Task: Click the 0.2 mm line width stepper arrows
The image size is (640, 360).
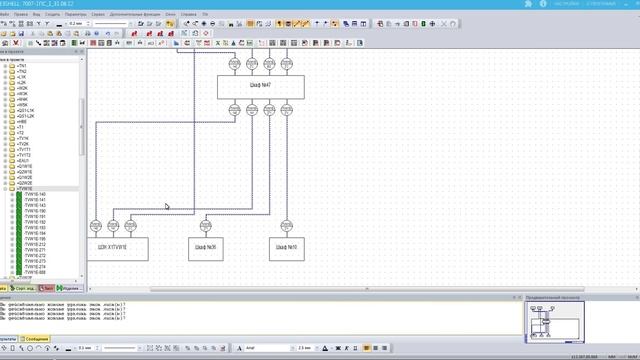Action: tap(88, 24)
